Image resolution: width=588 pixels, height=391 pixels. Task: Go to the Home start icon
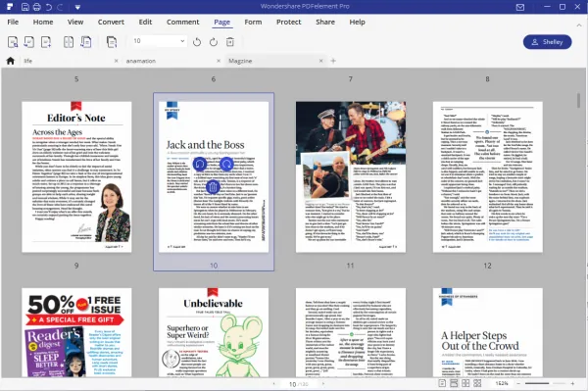point(11,61)
